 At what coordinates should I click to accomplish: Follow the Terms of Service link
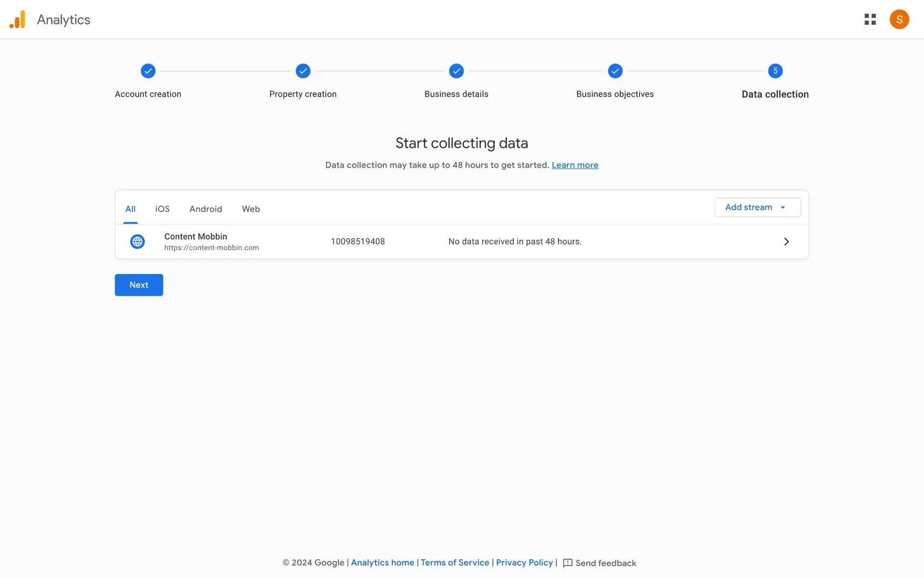(455, 563)
